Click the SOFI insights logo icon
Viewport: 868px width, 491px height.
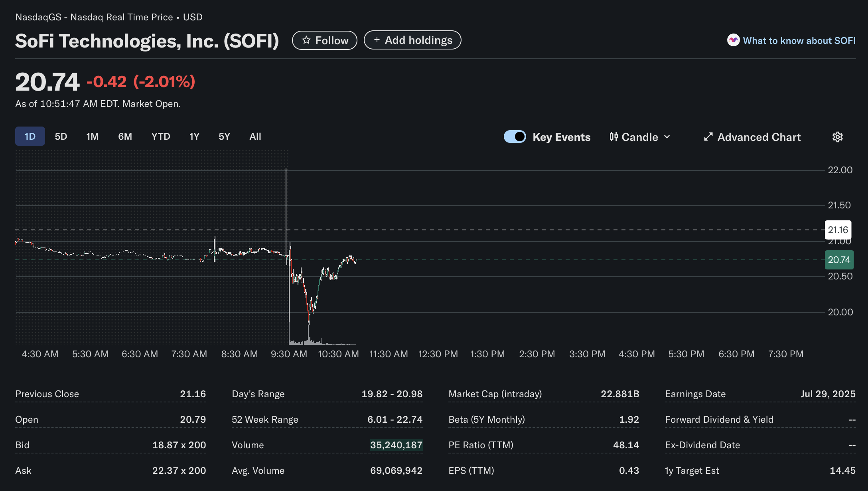point(733,40)
